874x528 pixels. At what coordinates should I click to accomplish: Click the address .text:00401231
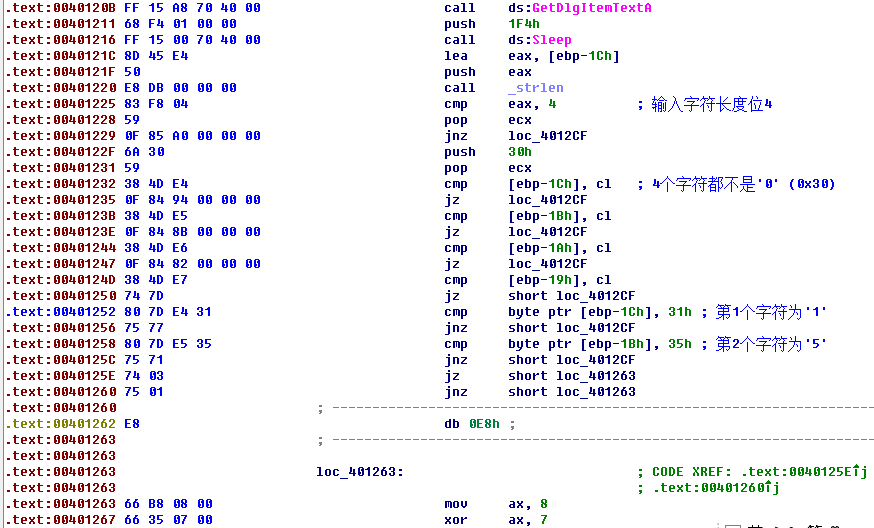tap(60, 168)
